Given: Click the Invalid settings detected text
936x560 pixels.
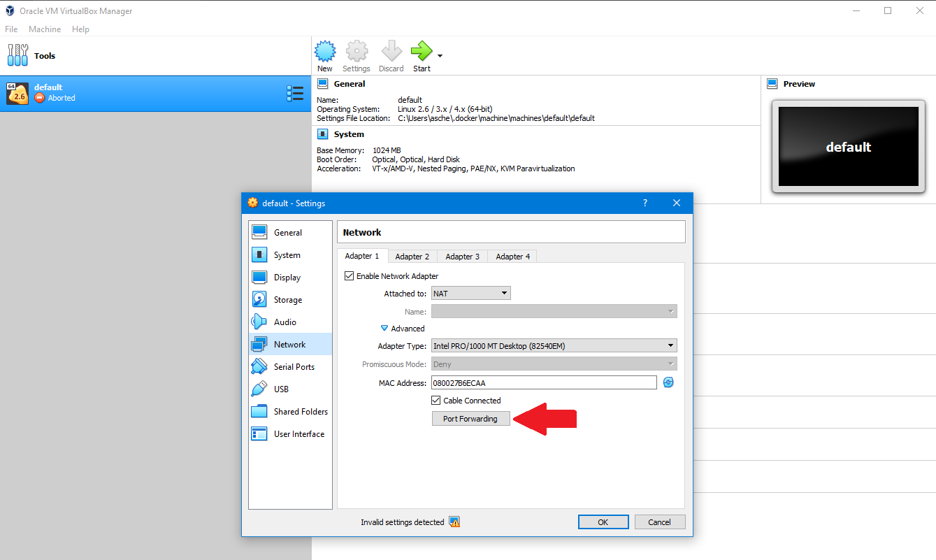Looking at the screenshot, I should coord(403,522).
